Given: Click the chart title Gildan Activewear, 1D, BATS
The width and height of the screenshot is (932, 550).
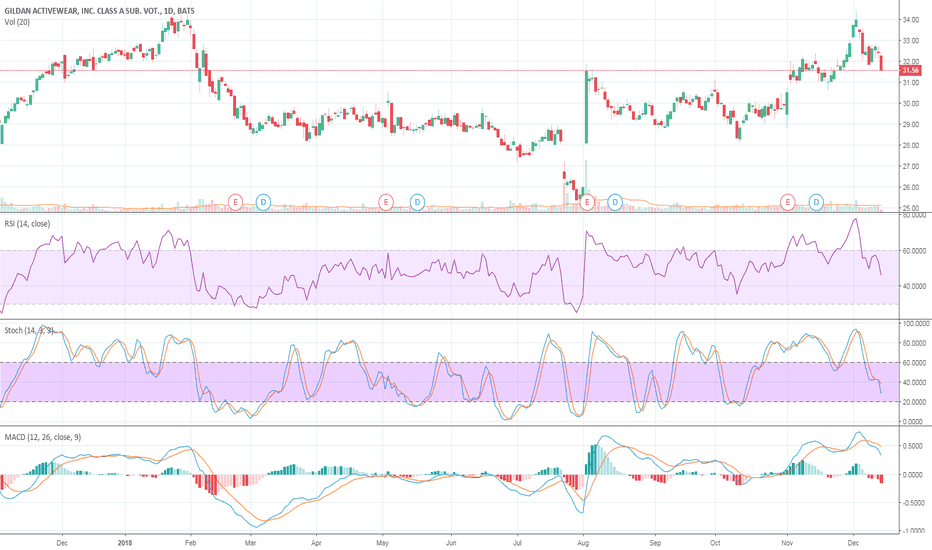Looking at the screenshot, I should point(99,11).
